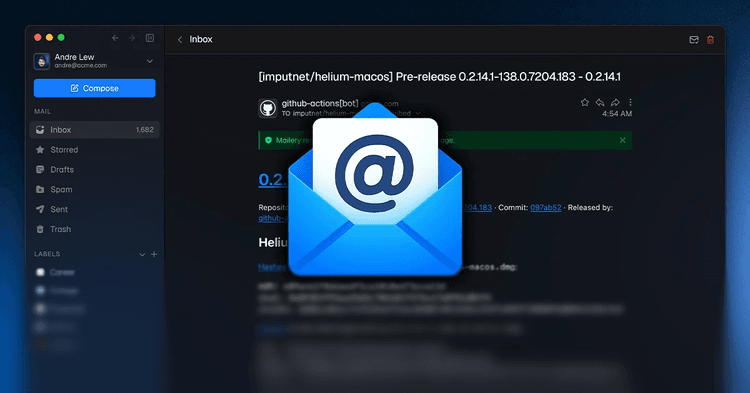Open the message more options menu
This screenshot has height=393, width=750.
(630, 102)
